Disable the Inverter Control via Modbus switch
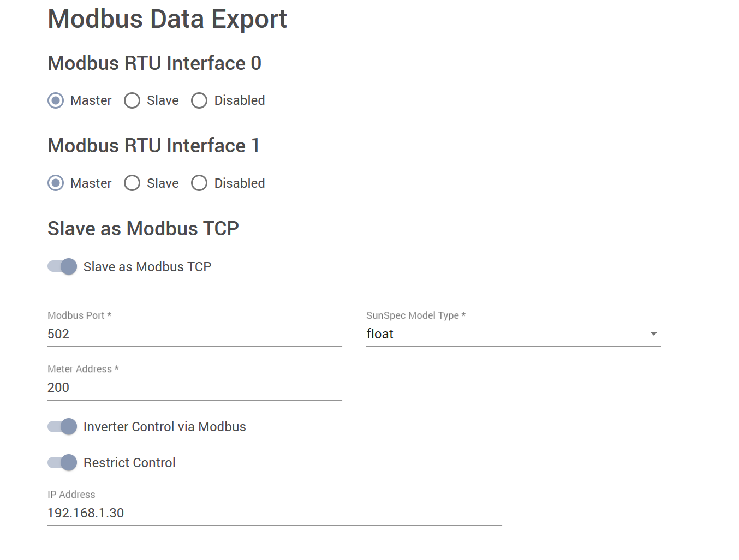 (62, 427)
